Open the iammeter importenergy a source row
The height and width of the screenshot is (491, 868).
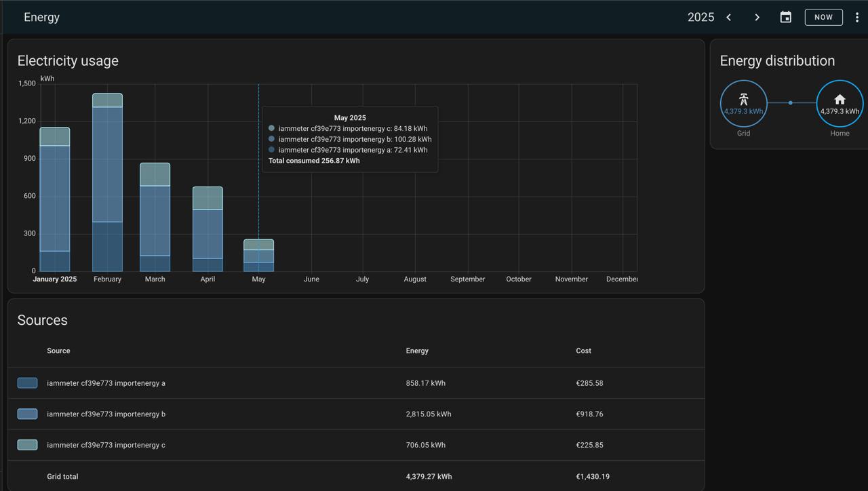pyautogui.click(x=106, y=383)
